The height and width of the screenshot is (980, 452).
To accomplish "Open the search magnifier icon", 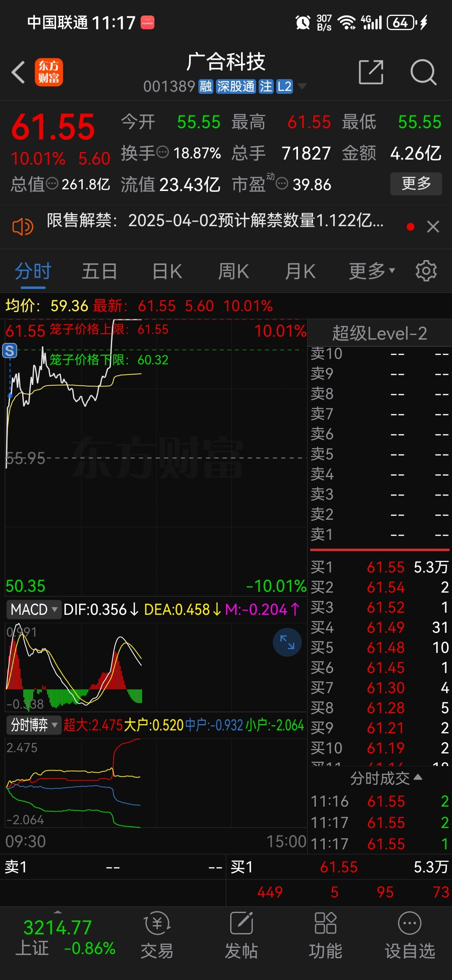I will 423,72.
